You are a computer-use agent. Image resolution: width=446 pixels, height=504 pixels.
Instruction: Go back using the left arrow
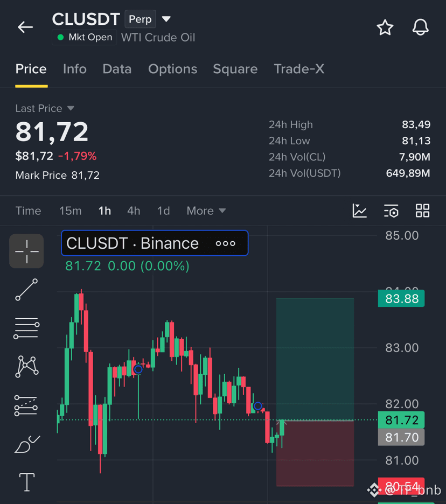tap(25, 27)
